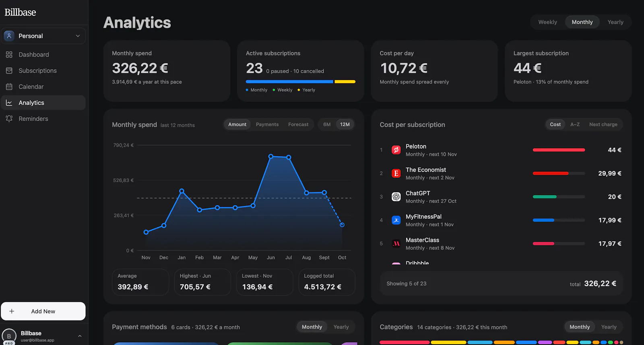This screenshot has height=345, width=644.
Task: Set Categories panel to Yearly
Action: click(x=609, y=327)
